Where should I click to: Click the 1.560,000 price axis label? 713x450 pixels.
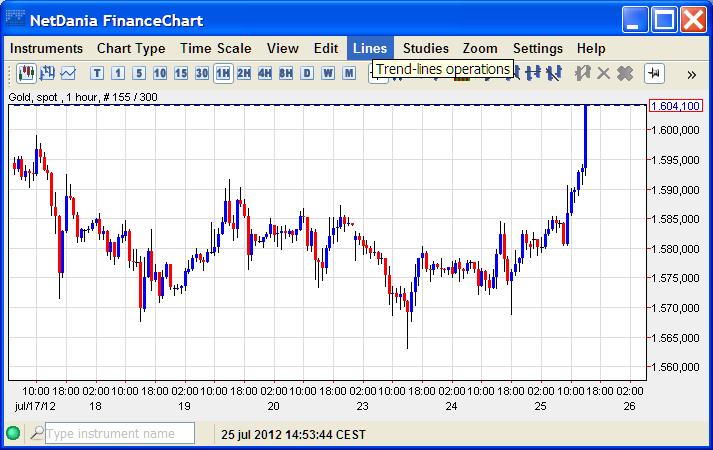tap(676, 367)
